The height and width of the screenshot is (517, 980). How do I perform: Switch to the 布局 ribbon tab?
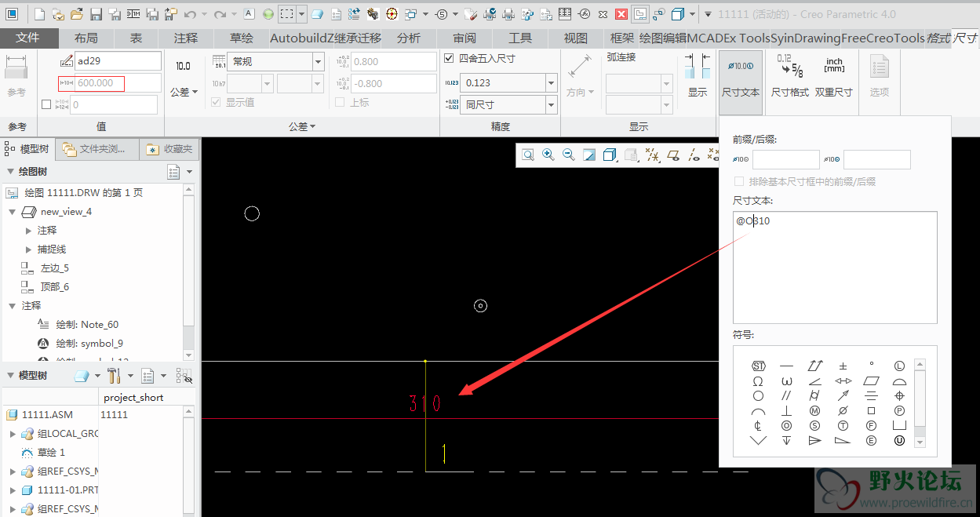[x=86, y=38]
